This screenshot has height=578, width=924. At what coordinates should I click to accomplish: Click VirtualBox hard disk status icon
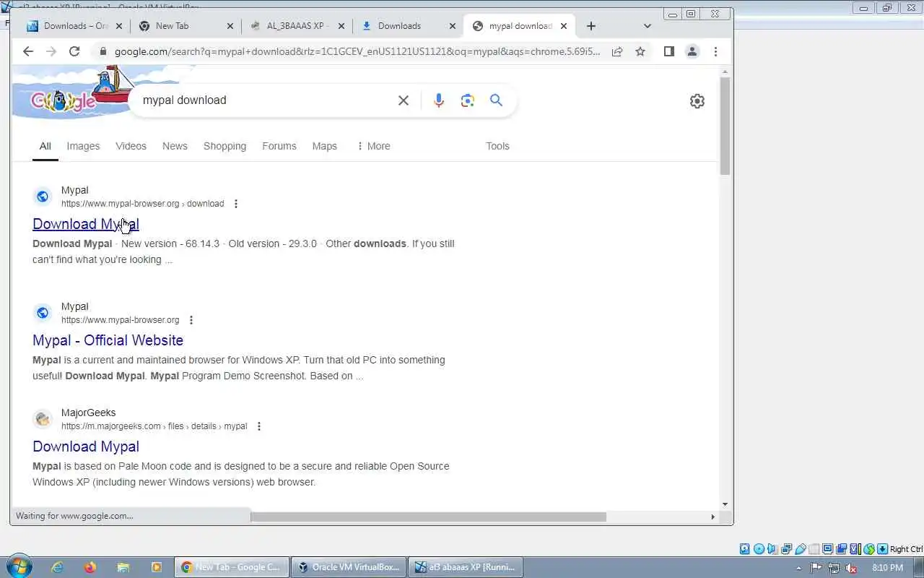745,549
